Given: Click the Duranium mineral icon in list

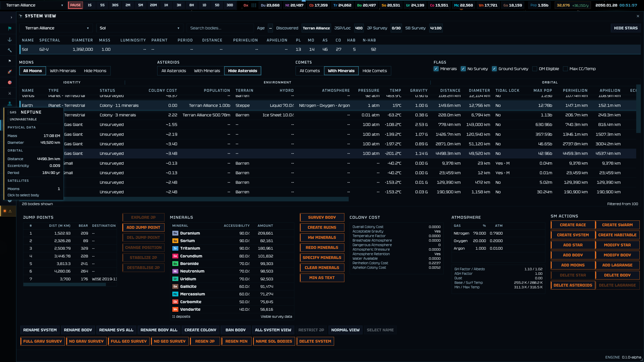Looking at the screenshot, I should [x=175, y=233].
